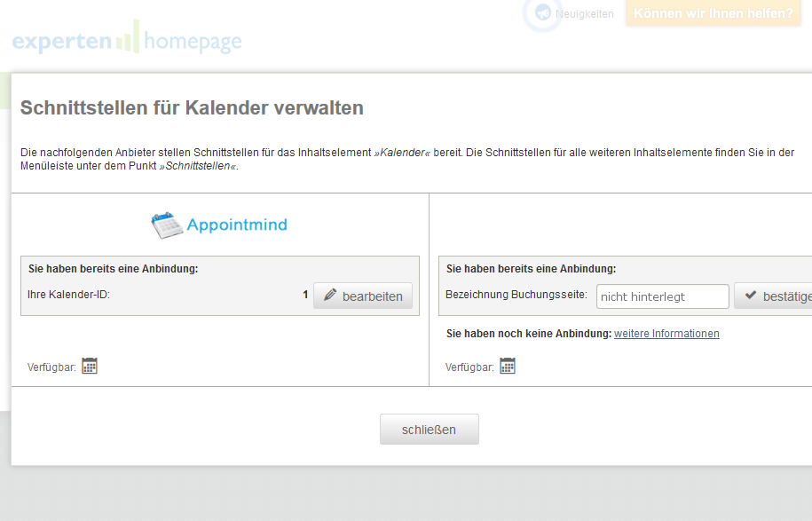The height and width of the screenshot is (521, 812).
Task: Click the Bezeichnung Buchungsseite label
Action: tap(516, 294)
